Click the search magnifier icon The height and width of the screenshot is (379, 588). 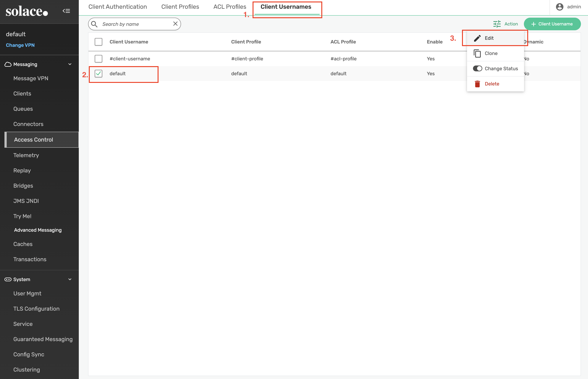pyautogui.click(x=94, y=24)
